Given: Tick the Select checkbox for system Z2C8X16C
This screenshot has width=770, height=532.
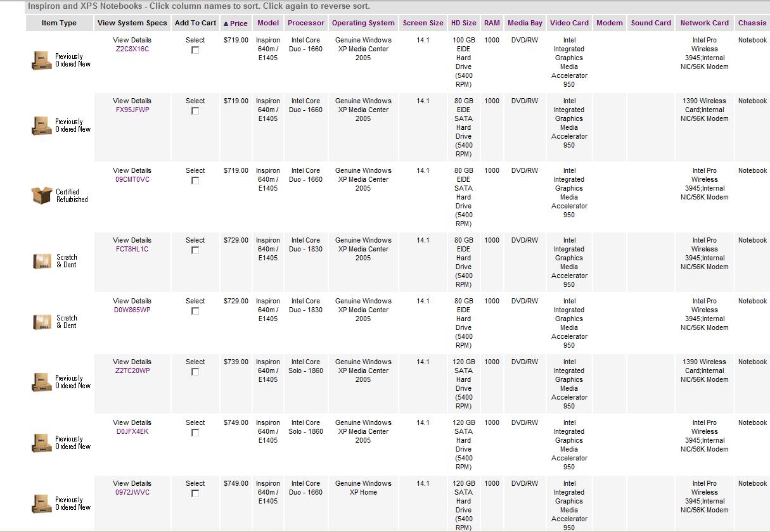Looking at the screenshot, I should click(x=195, y=50).
